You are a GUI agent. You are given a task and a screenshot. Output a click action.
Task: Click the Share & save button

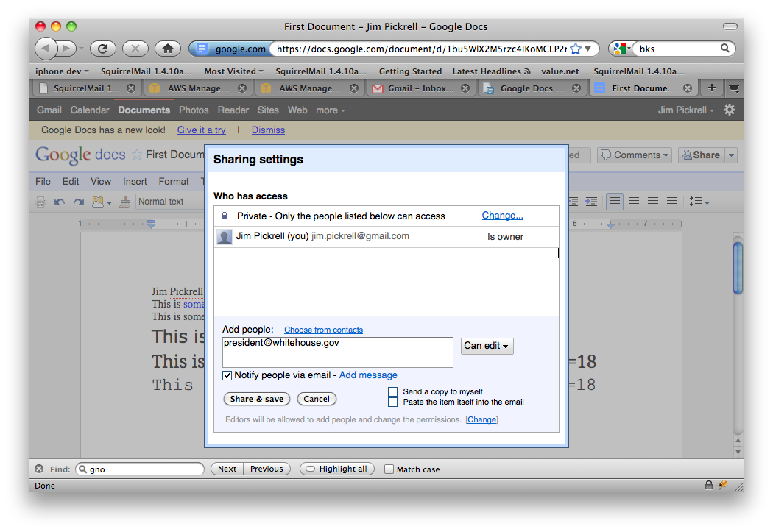(x=257, y=399)
